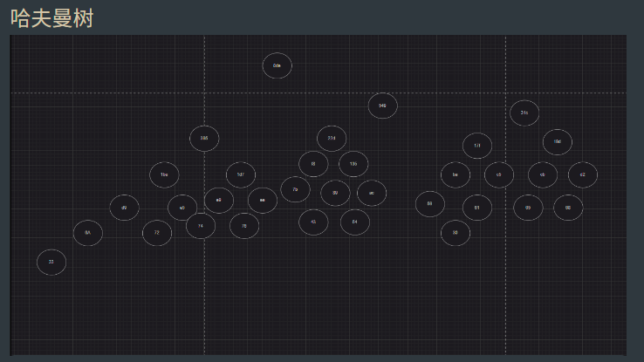Click the 哈夫曼树 panel title

(x=51, y=17)
